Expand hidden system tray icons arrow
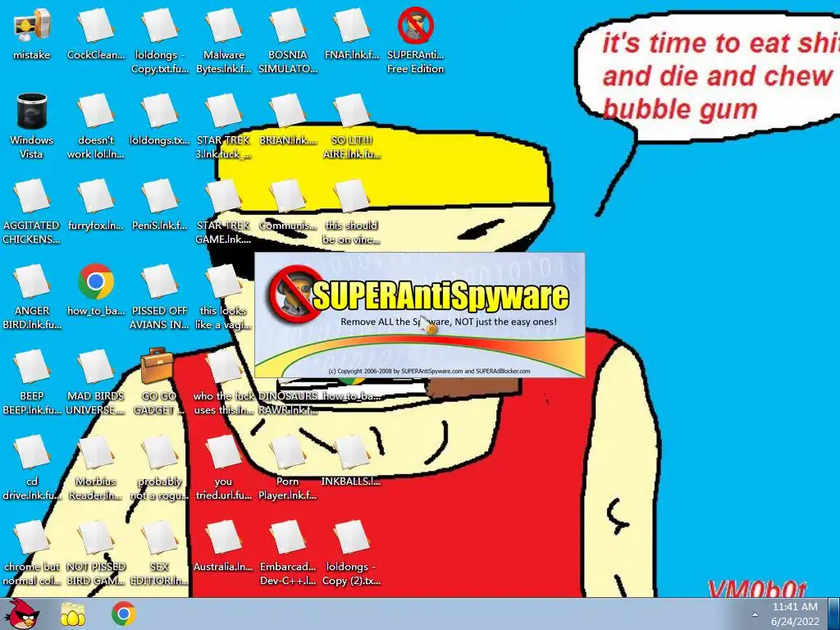The image size is (840, 630). [755, 614]
